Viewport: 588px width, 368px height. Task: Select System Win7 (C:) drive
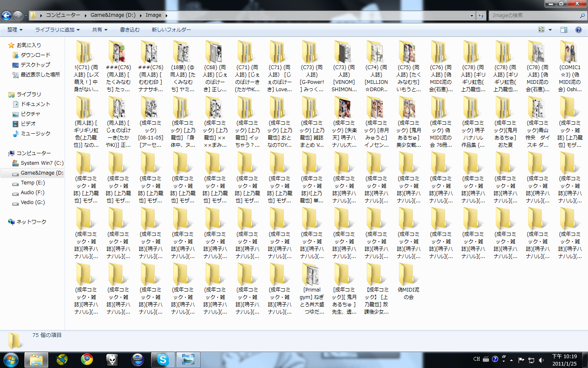(x=42, y=163)
